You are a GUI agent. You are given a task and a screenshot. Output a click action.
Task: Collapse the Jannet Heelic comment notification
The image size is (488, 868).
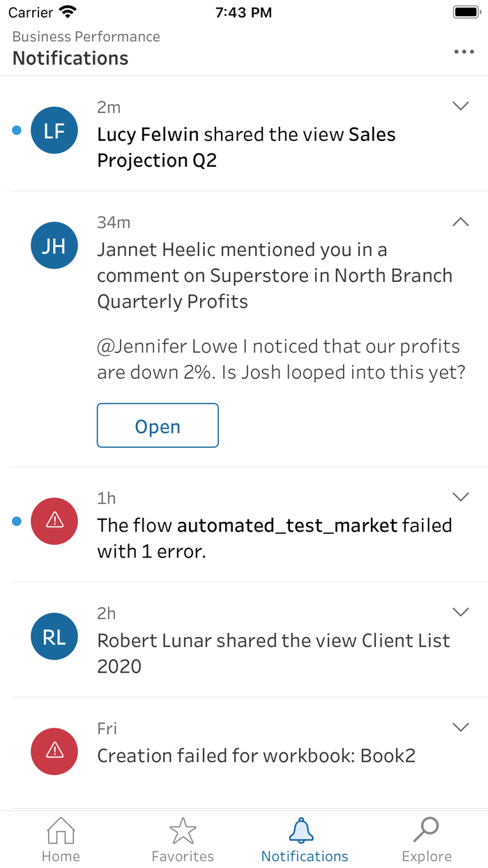point(460,222)
